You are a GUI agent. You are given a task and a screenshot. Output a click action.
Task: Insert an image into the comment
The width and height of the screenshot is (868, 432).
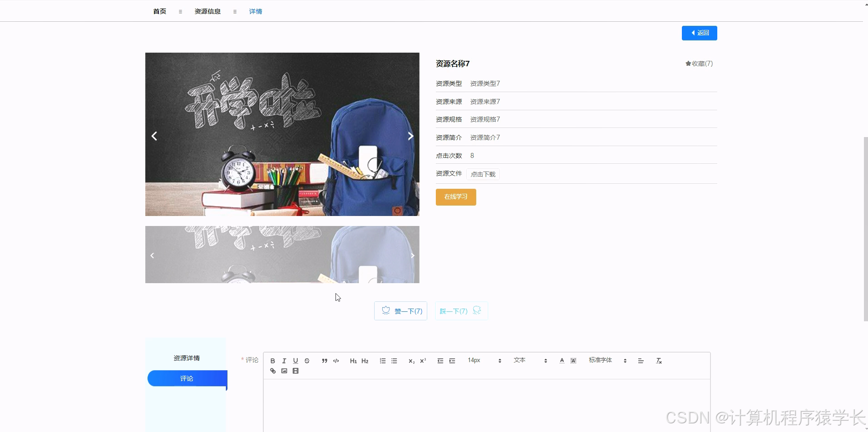point(284,371)
